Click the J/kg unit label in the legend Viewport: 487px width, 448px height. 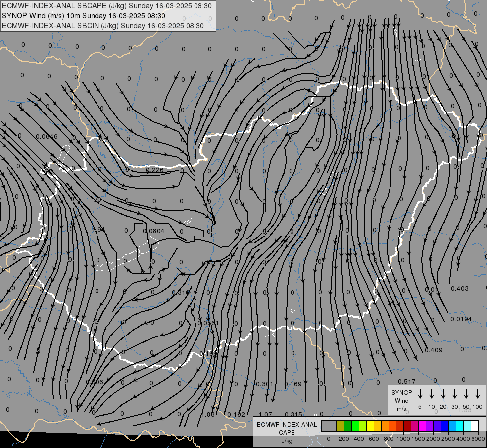287,441
